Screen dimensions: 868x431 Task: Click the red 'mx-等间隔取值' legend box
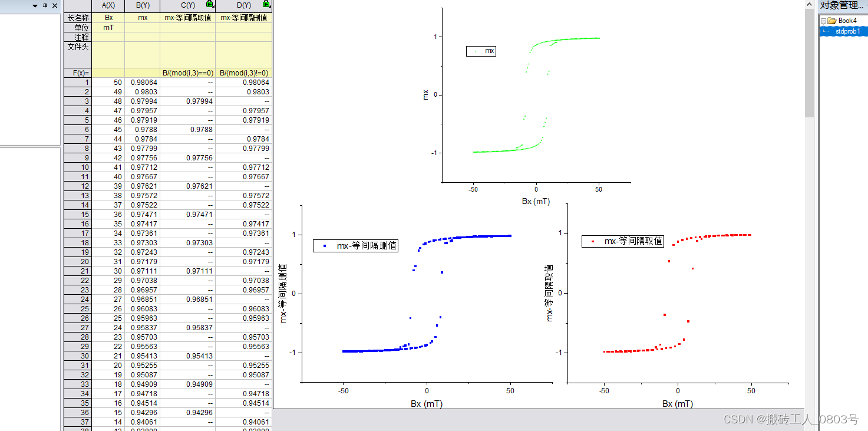point(623,241)
